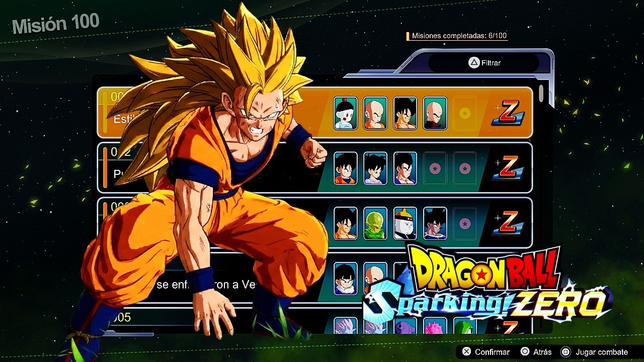Click empty star slot right of adult Gohan
The image size is (644, 362).
(435, 168)
